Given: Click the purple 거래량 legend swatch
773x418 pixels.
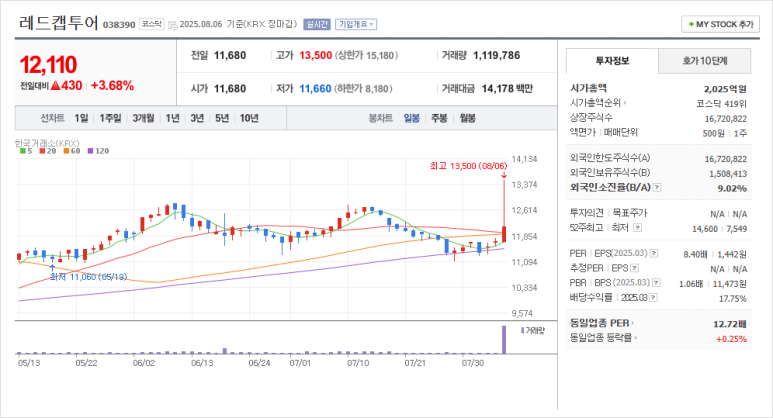Looking at the screenshot, I should 523,330.
